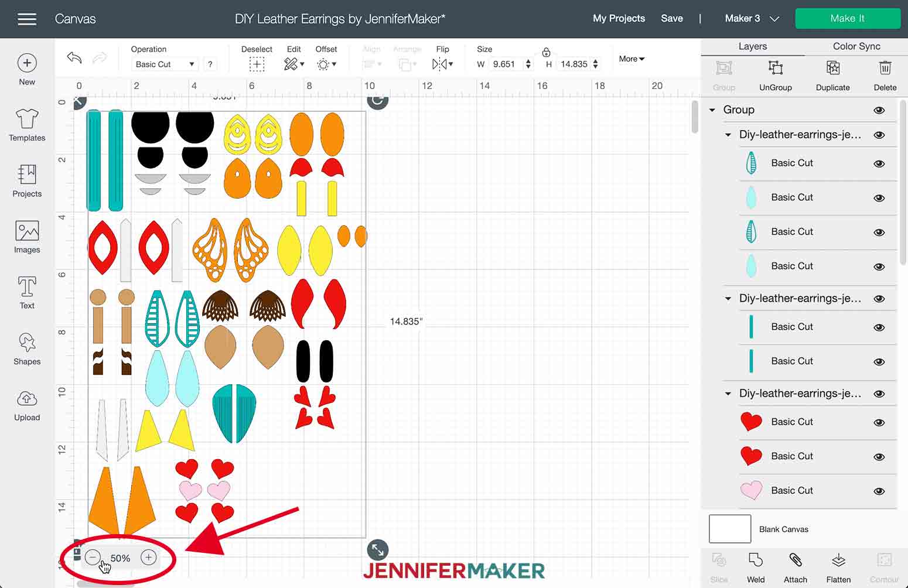Hide the pink heart Basic Cut layer
908x588 pixels.
[x=879, y=491]
